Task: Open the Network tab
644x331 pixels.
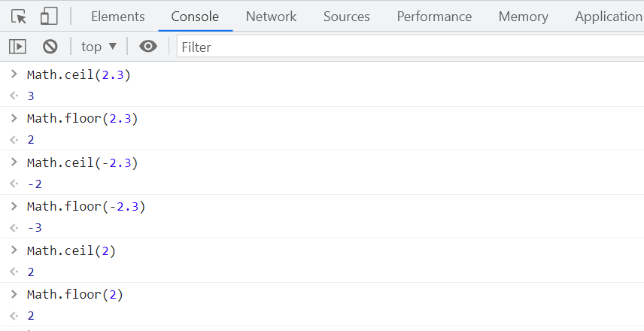Action: click(271, 17)
